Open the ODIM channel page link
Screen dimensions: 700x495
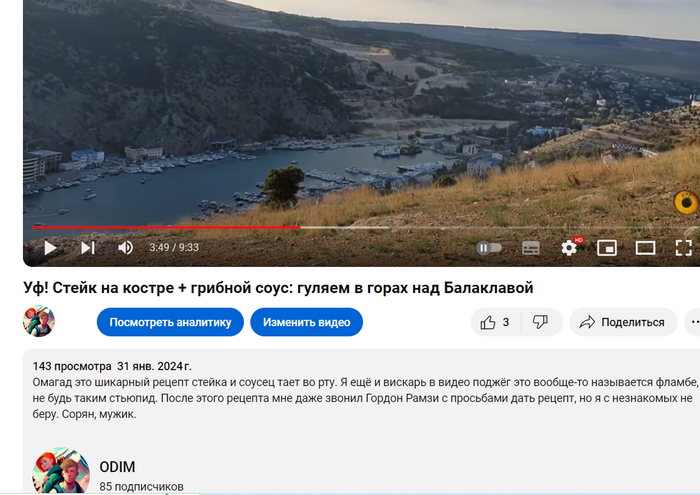[117, 467]
